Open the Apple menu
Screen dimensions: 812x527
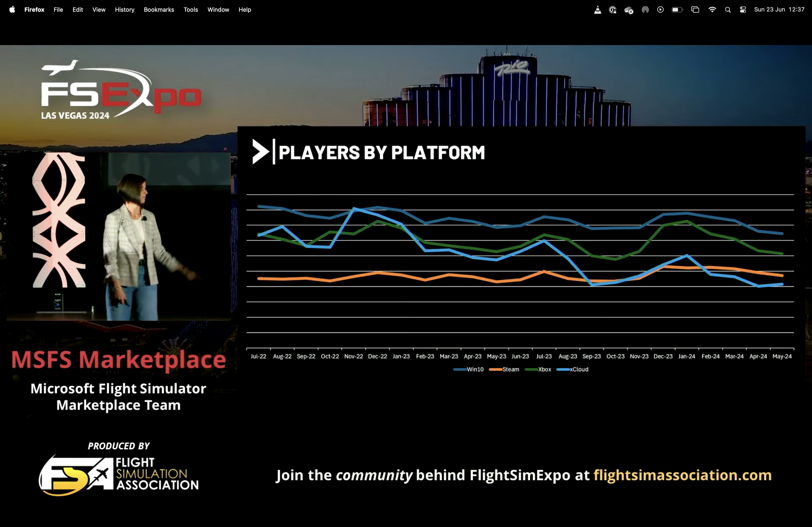12,9
